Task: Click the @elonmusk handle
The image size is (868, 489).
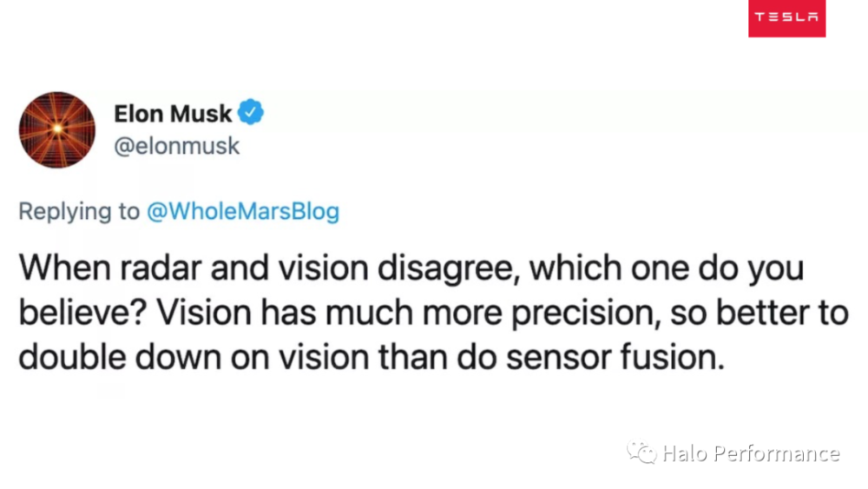Action: pos(176,146)
